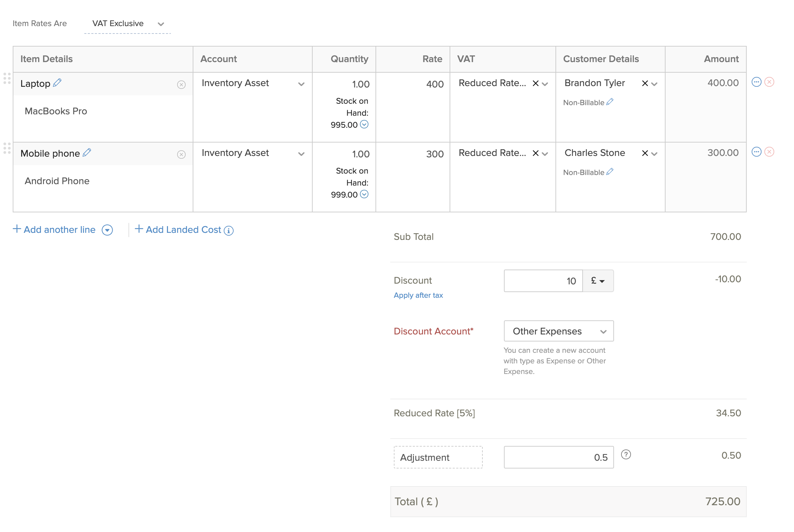Open the Discount Account Other Expenses dropdown
794x532 pixels.
[x=559, y=331]
